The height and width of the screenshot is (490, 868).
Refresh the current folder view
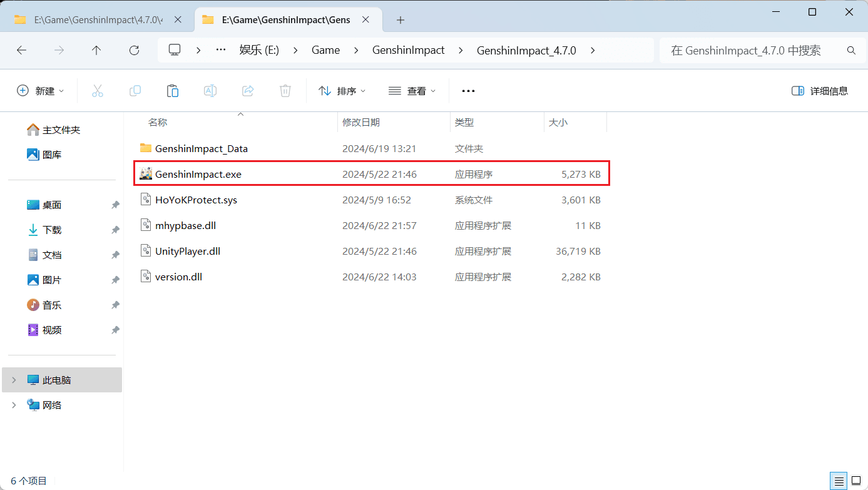[x=134, y=50]
